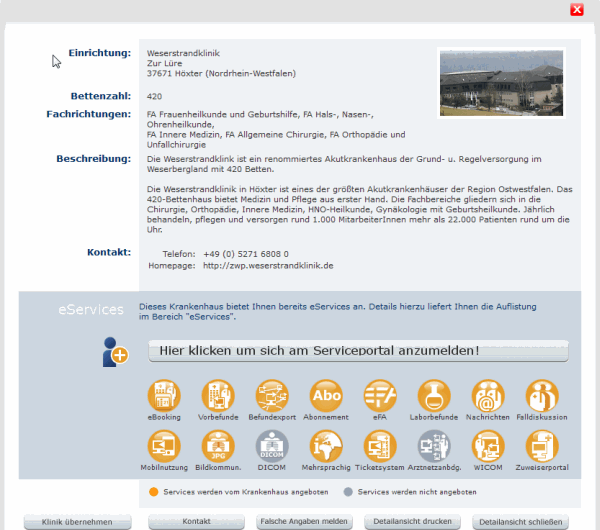Click the Klinik übernehmen button

77,522
